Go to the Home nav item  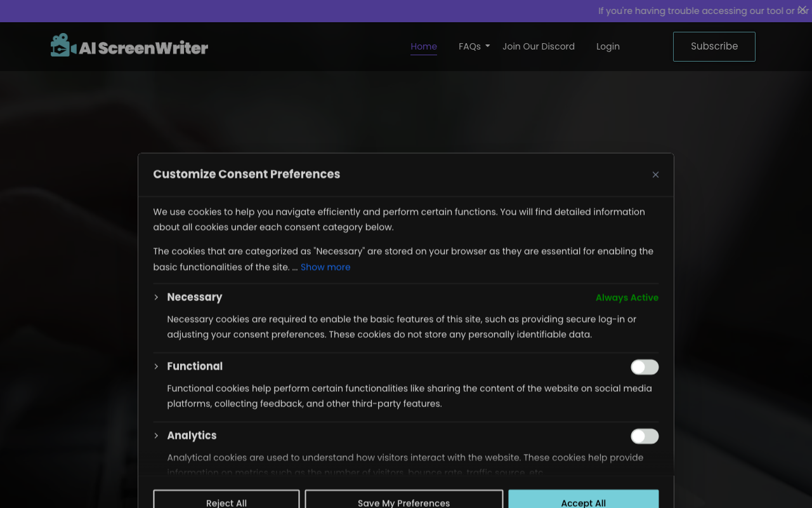(424, 46)
